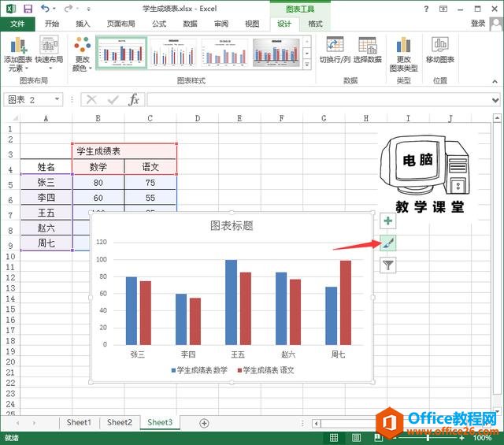This screenshot has width=504, height=445.
Task: Click formula bar confirm checkmark
Action: pos(113,100)
